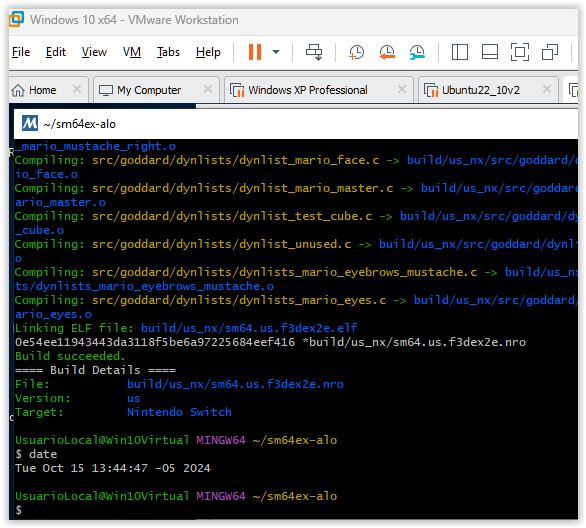Open the Help menu
This screenshot has width=586, height=528.
[x=208, y=52]
